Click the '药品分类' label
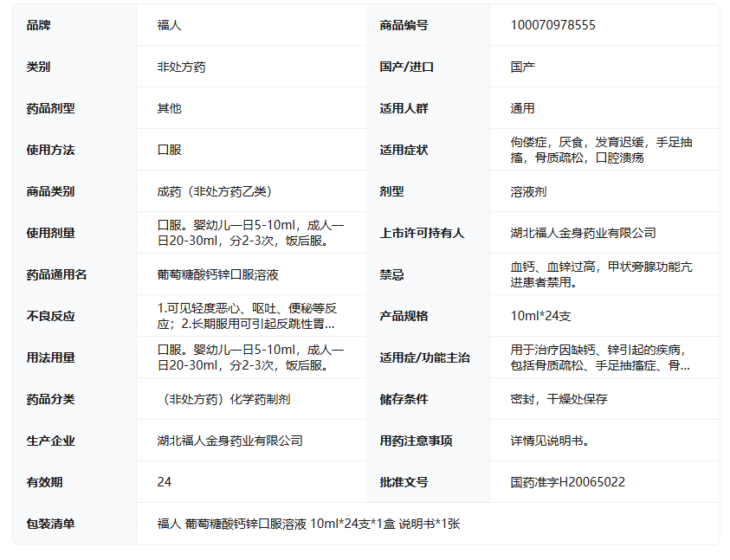 click(x=51, y=399)
